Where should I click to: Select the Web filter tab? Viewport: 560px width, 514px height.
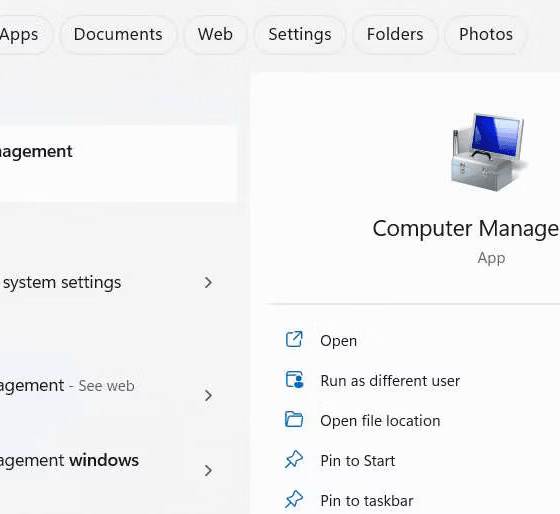(215, 35)
